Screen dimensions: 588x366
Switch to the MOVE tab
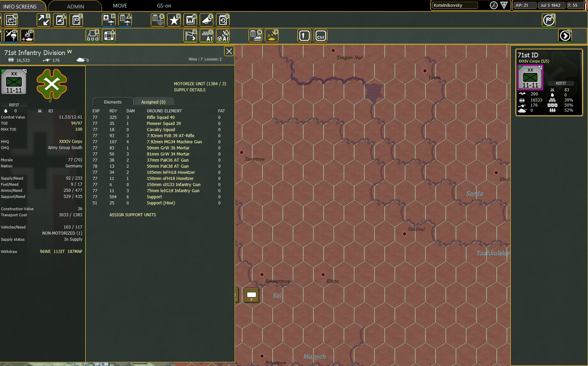click(120, 6)
